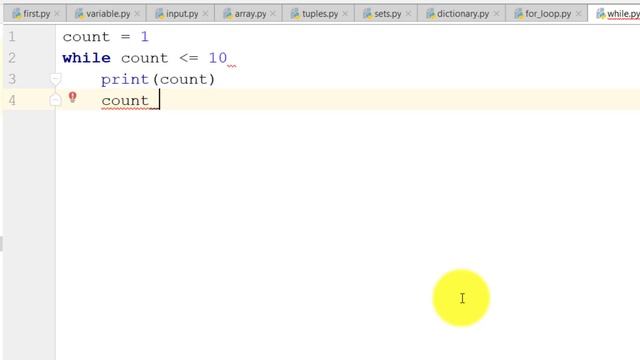
Task: Open the tuples.py tab
Action: 318,14
